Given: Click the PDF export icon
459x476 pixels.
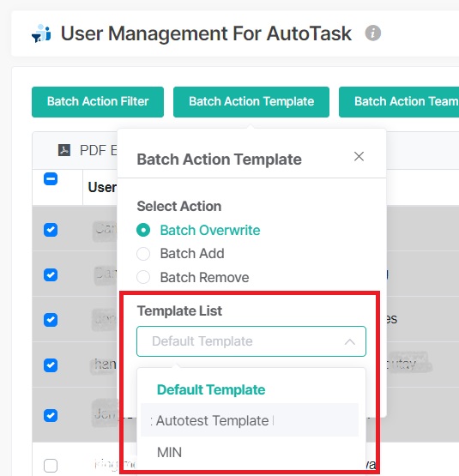Looking at the screenshot, I should 64,150.
